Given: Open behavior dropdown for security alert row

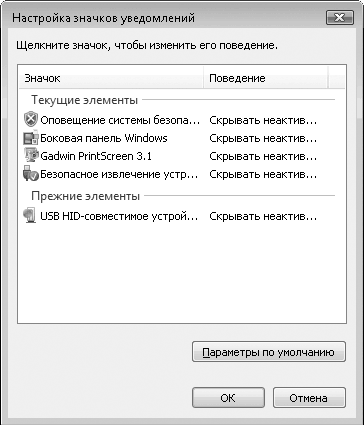Looking at the screenshot, I should 263,120.
